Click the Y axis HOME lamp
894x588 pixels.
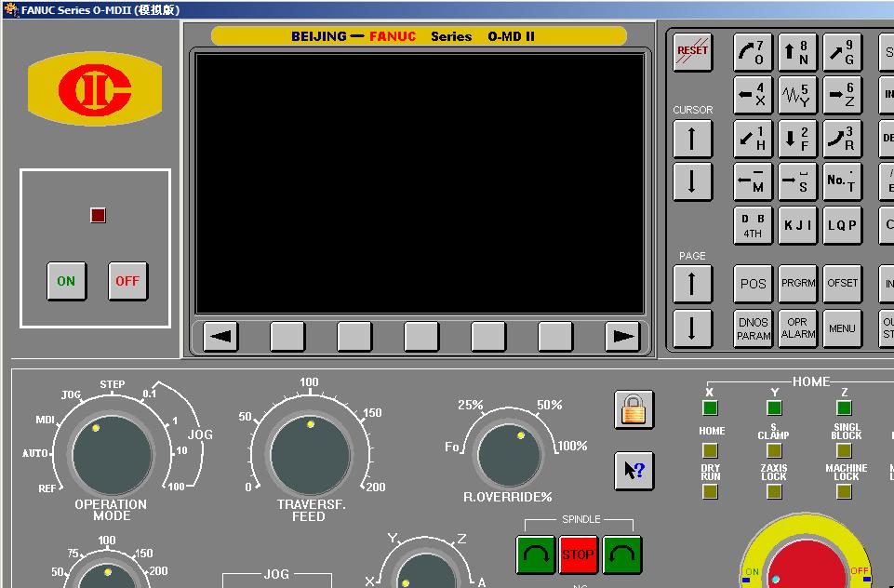[774, 408]
